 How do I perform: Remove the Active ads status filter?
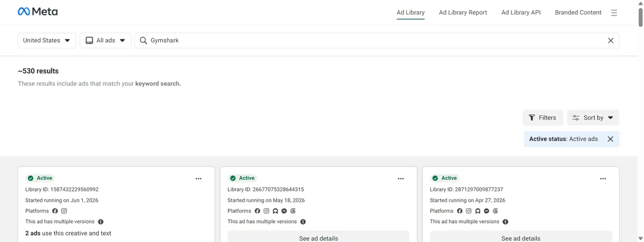[610, 139]
